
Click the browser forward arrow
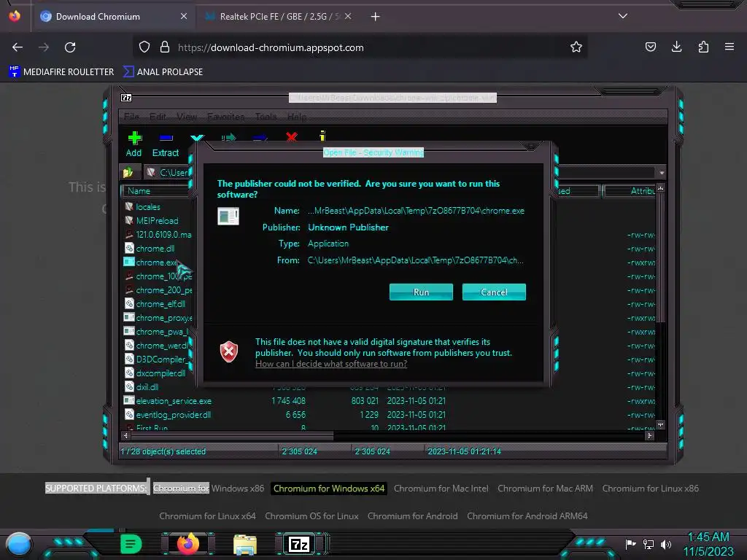(x=44, y=47)
